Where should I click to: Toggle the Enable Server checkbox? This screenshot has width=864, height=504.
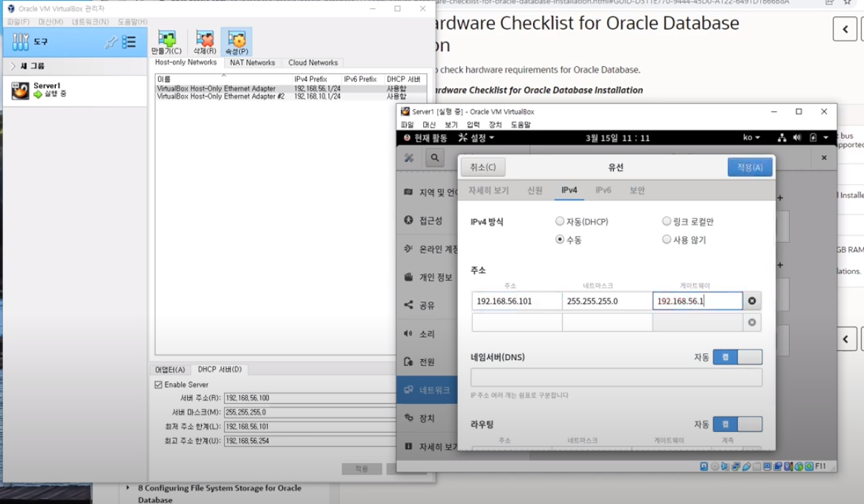[158, 384]
